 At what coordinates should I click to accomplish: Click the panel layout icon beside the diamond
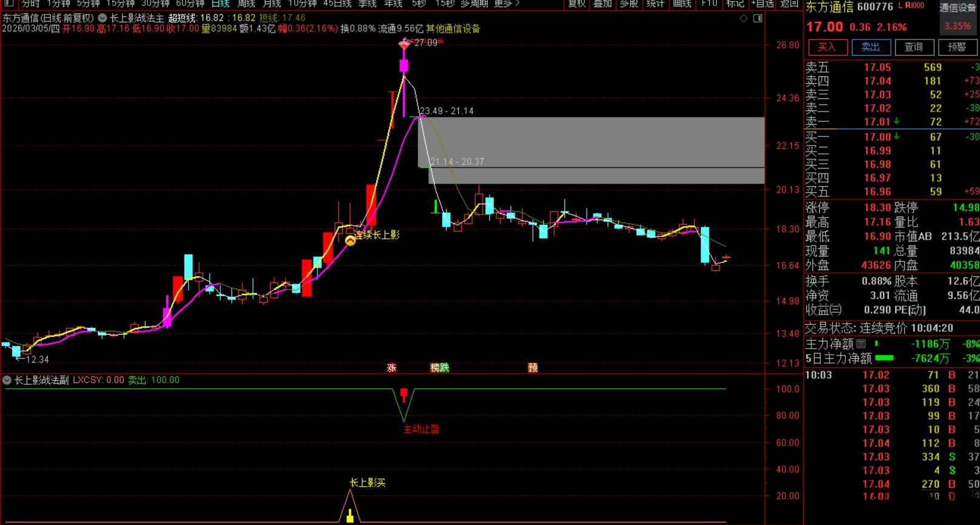click(x=757, y=19)
